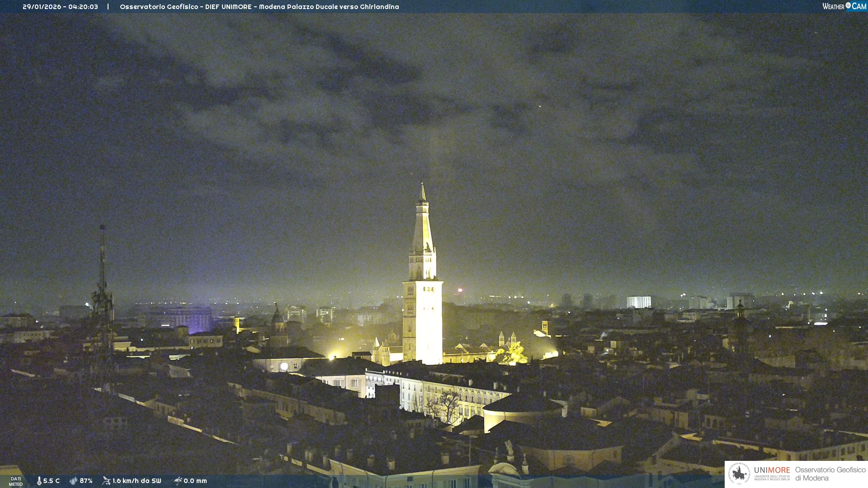Select the 87% humidity reading

pos(86,481)
